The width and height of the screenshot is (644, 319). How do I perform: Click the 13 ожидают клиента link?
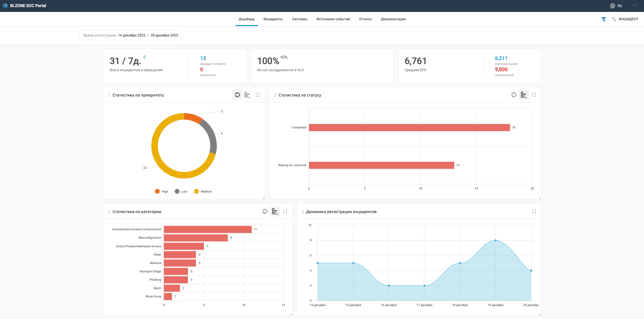coord(203,59)
